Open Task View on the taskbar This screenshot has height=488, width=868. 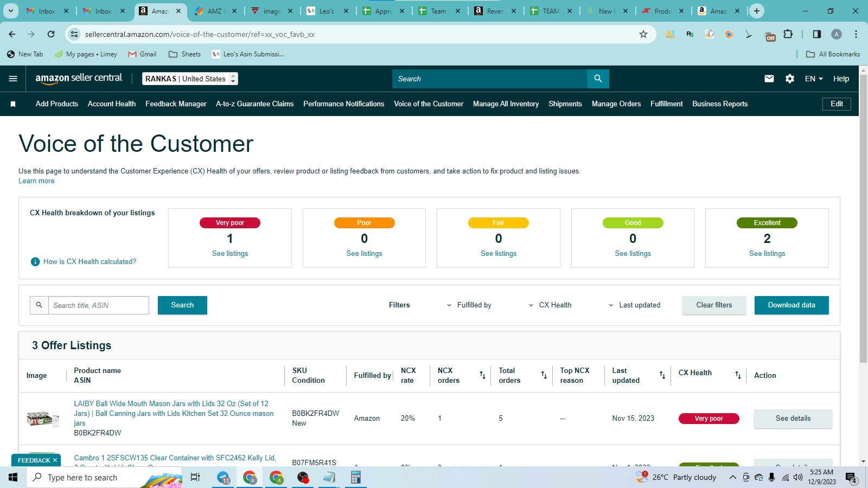coord(195,477)
